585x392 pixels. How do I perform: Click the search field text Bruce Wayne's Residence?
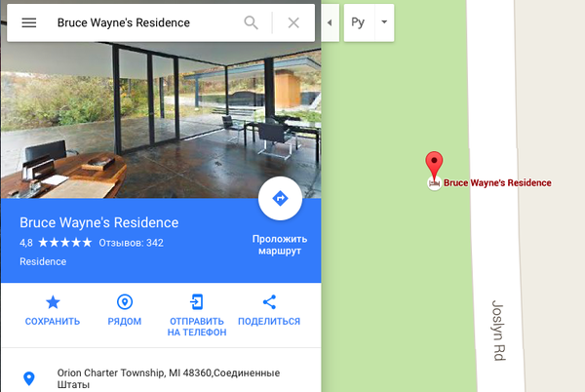[124, 22]
